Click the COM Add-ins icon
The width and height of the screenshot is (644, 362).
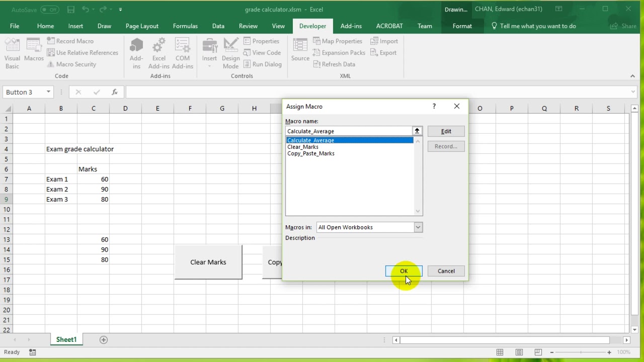pyautogui.click(x=182, y=45)
